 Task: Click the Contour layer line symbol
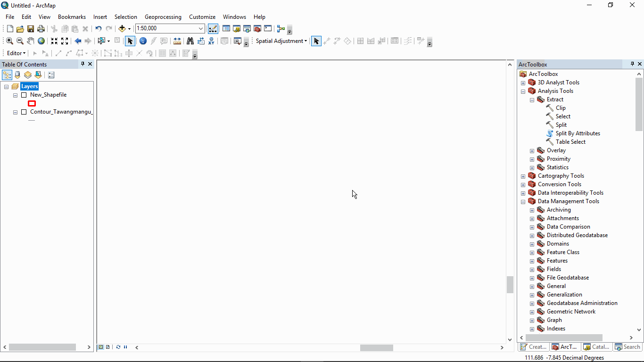(32, 120)
